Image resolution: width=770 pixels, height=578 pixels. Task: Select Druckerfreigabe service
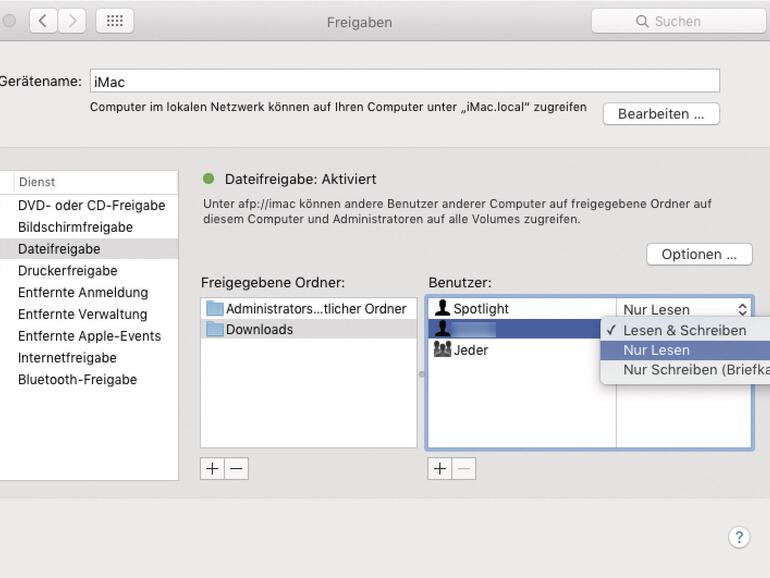point(89,271)
